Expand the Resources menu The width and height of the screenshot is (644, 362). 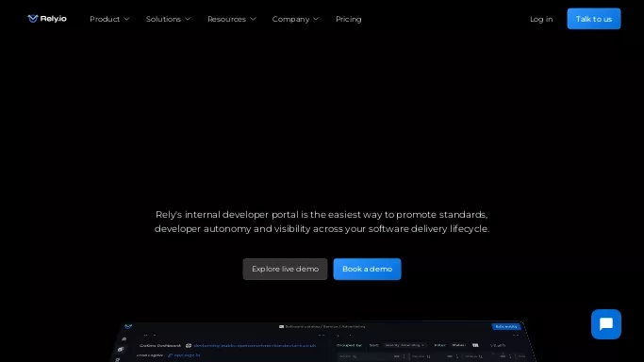232,19
